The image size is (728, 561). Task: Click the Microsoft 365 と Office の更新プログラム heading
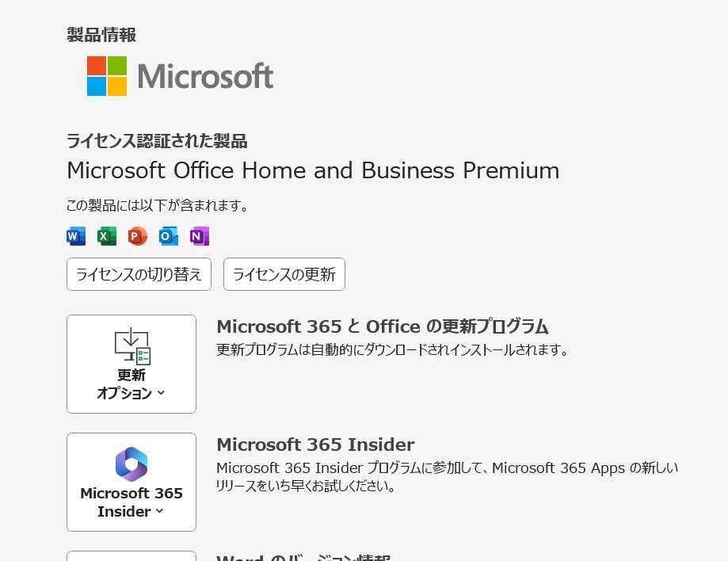pos(383,326)
